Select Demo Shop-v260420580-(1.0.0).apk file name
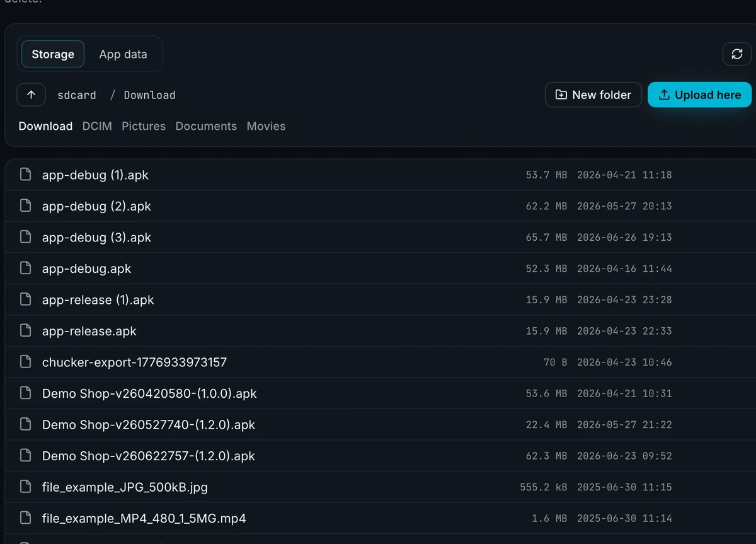The image size is (756, 544). click(x=149, y=393)
